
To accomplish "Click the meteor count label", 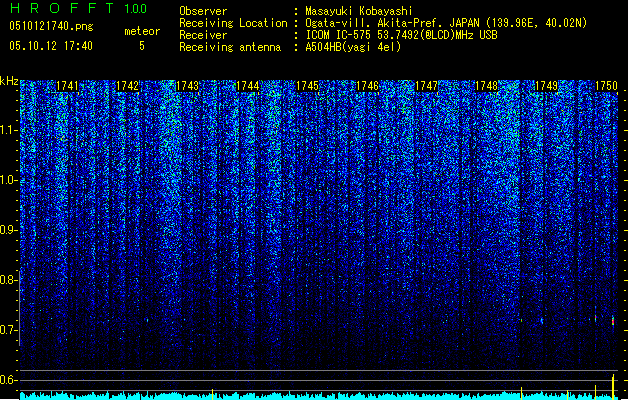I will [x=142, y=31].
